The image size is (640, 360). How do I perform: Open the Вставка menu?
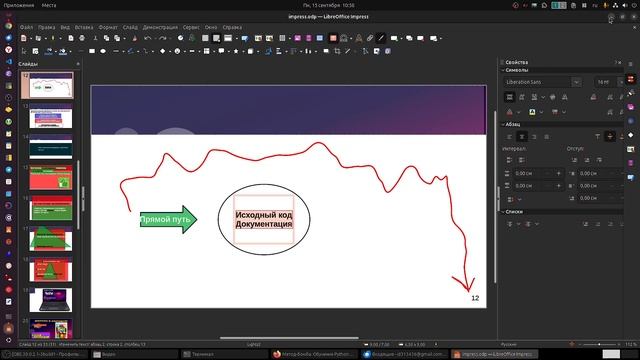pyautogui.click(x=84, y=27)
